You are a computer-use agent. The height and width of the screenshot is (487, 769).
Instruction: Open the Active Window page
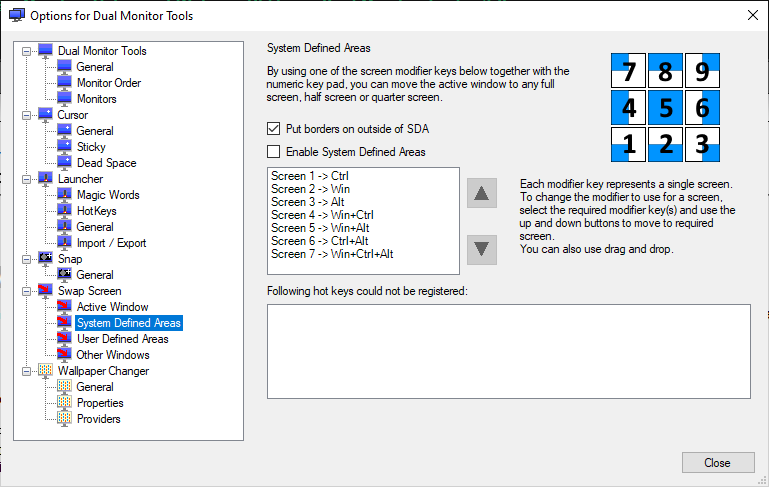coord(112,307)
